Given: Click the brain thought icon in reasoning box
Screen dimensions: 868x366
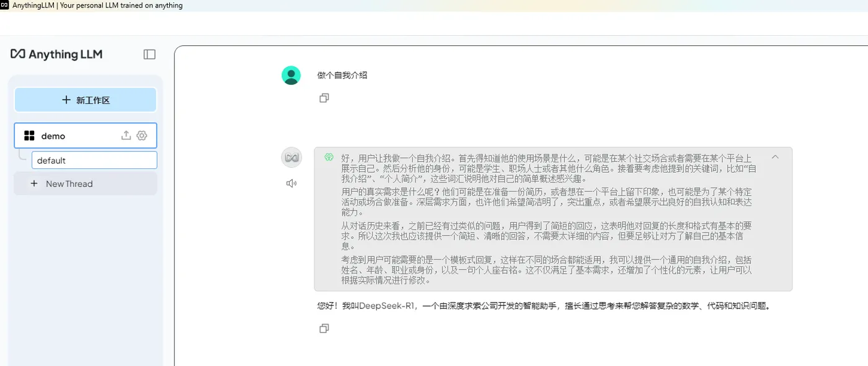Looking at the screenshot, I should point(329,157).
